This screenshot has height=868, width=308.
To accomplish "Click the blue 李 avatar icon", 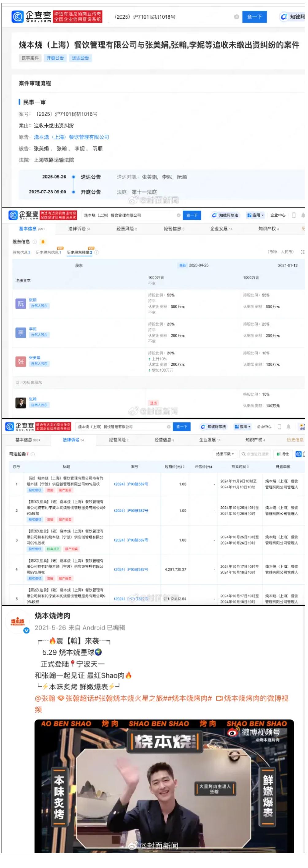I will pos(21,333).
